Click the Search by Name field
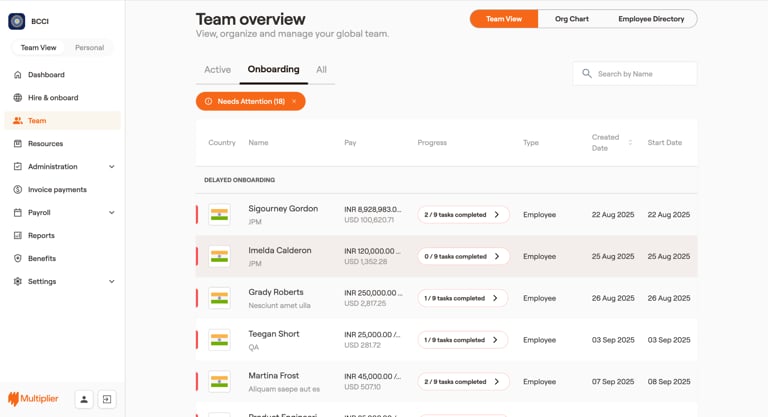The height and width of the screenshot is (417, 768). 635,74
